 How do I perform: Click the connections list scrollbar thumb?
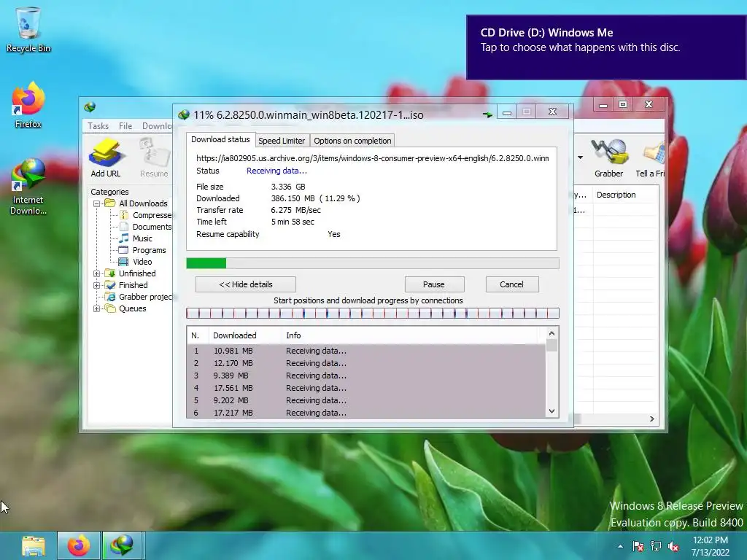551,345
